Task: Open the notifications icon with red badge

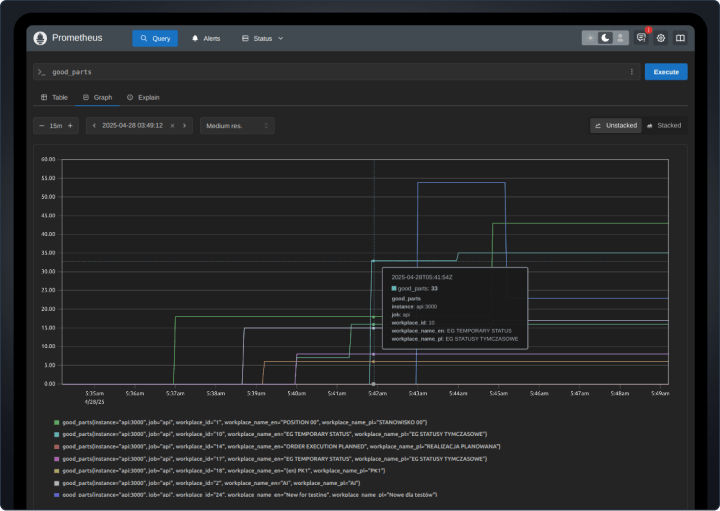Action: [x=641, y=38]
